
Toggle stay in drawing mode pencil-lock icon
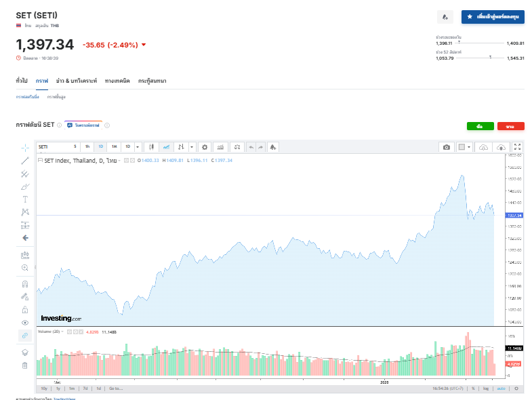(25, 297)
